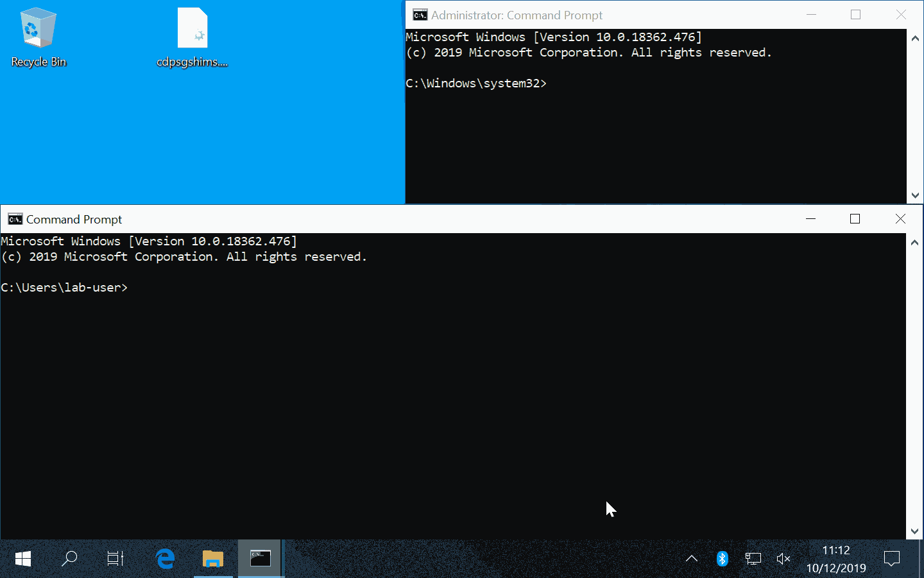Screen dimensions: 924x578
Task: Click scroll-down arrow in lower Command Prompt
Action: [x=915, y=531]
